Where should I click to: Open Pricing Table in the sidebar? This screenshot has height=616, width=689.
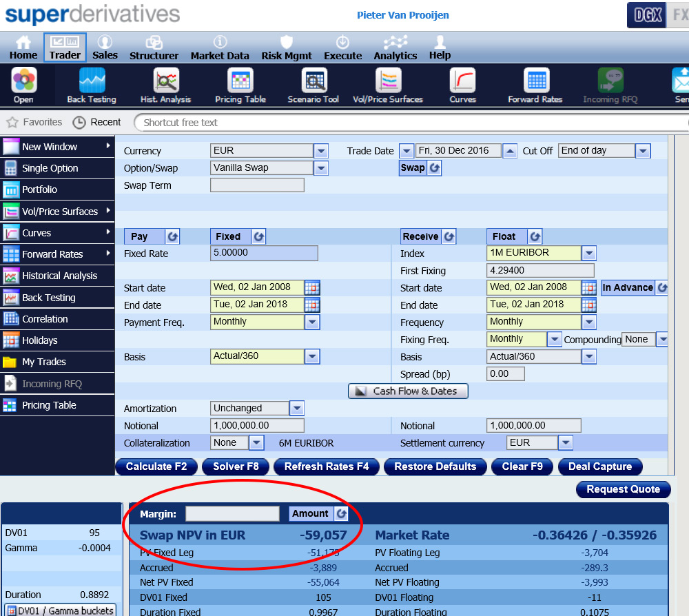pyautogui.click(x=57, y=405)
